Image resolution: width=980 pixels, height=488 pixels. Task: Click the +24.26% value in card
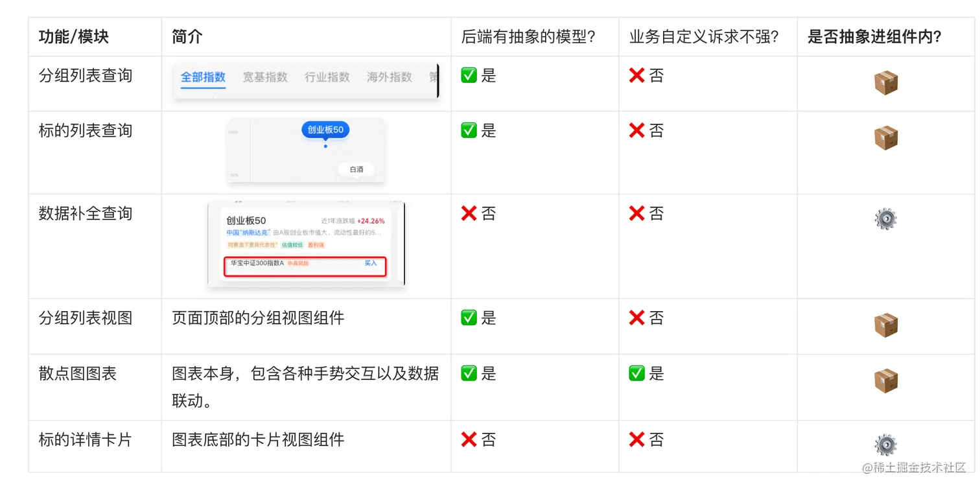(x=371, y=221)
